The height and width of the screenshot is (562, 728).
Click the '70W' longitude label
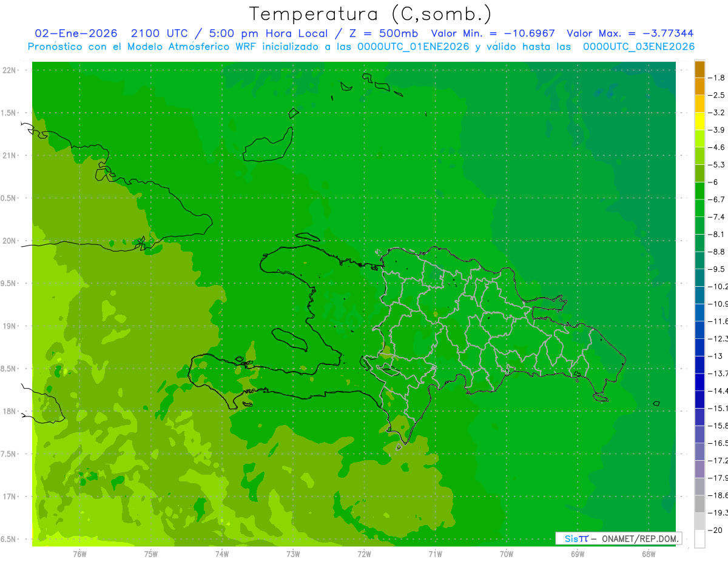click(507, 554)
